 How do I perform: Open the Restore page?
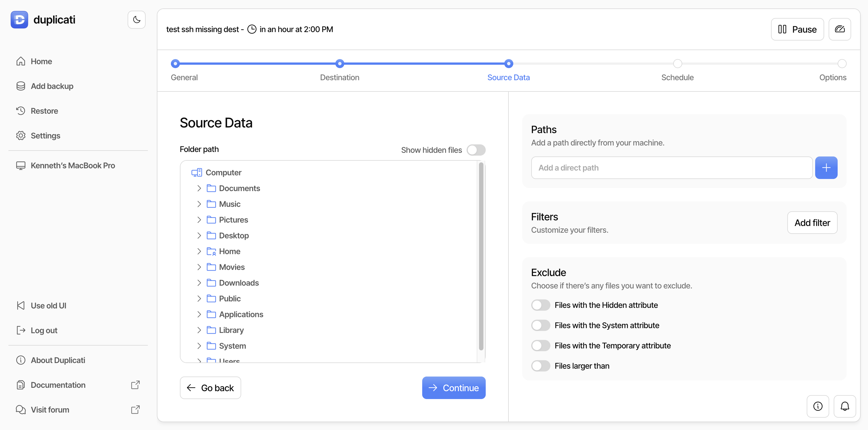(x=44, y=111)
